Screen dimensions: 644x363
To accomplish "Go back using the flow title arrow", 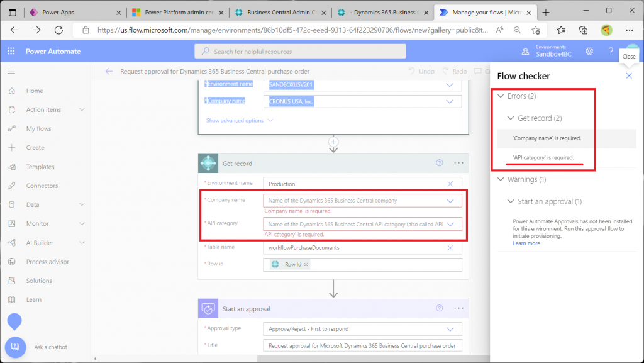I will [x=109, y=72].
